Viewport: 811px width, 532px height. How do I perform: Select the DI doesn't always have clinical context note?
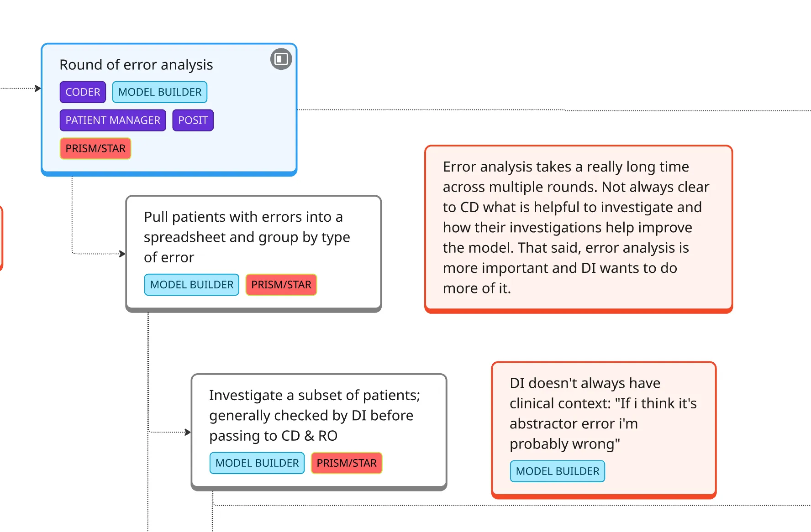coord(603,413)
